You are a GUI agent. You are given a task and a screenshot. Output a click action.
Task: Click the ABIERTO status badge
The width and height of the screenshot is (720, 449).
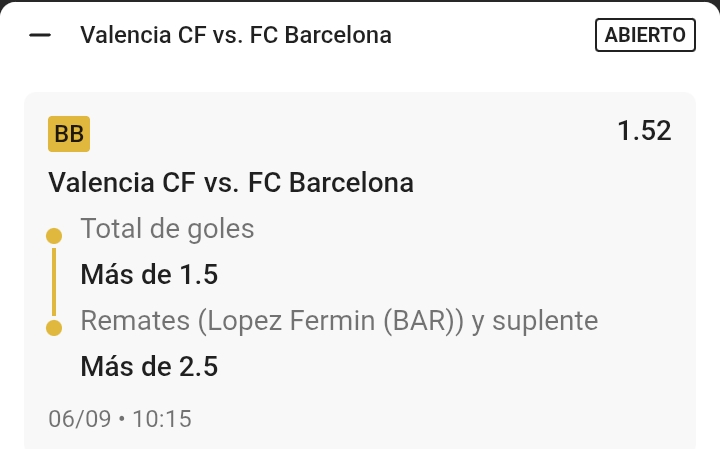point(645,35)
